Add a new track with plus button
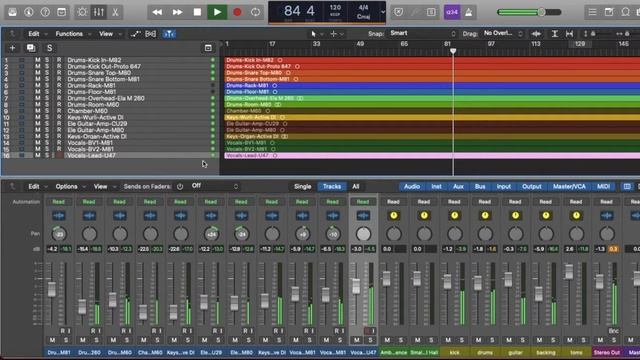Viewport: 640px width, 360px height. 12,48
